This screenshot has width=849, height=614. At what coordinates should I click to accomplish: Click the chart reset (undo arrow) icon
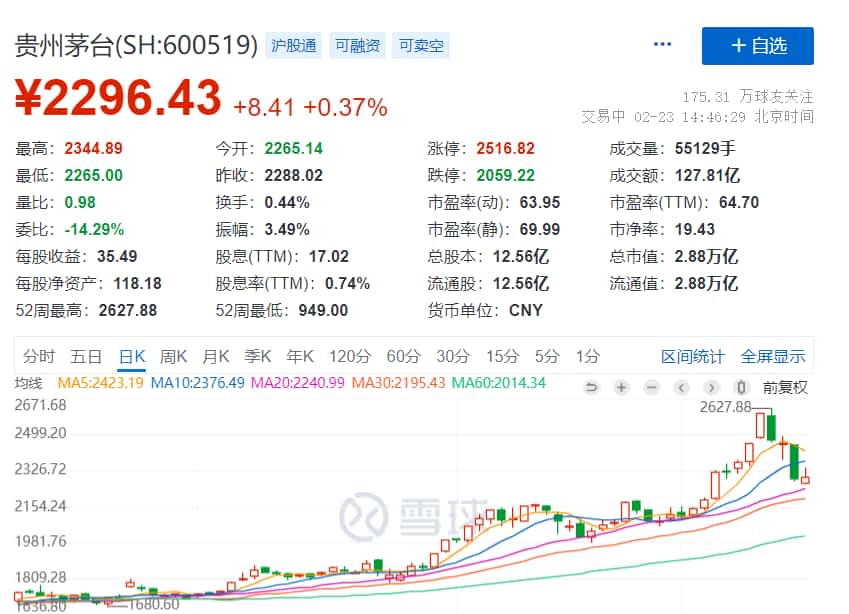592,387
